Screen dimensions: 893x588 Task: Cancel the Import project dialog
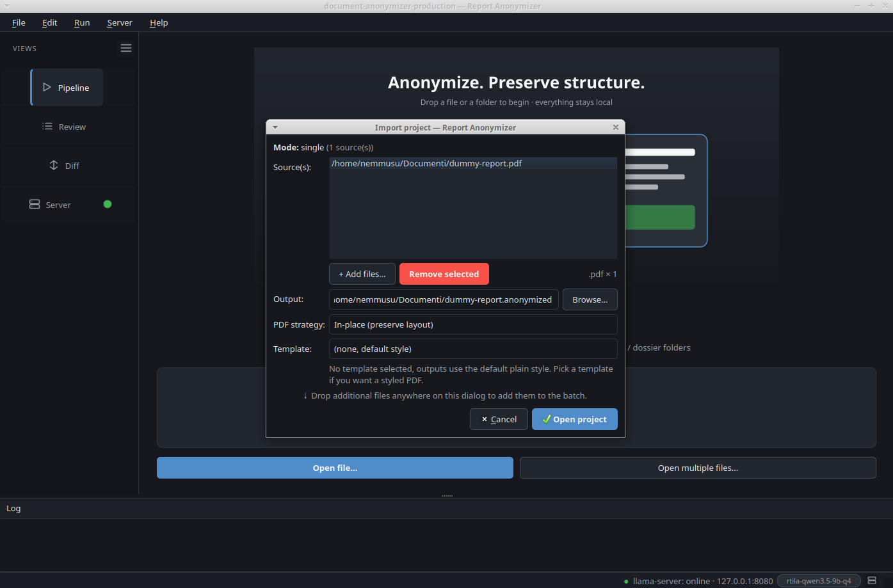pos(499,419)
